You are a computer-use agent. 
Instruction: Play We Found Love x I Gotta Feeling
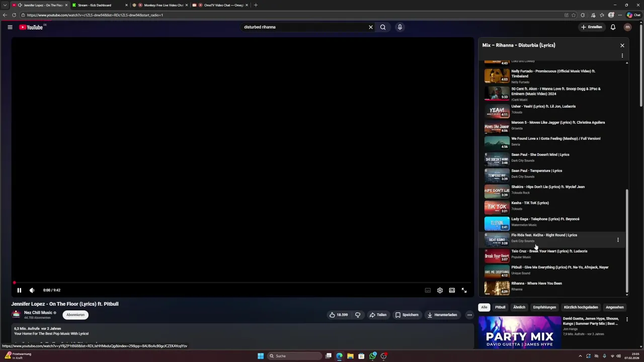pyautogui.click(x=553, y=142)
